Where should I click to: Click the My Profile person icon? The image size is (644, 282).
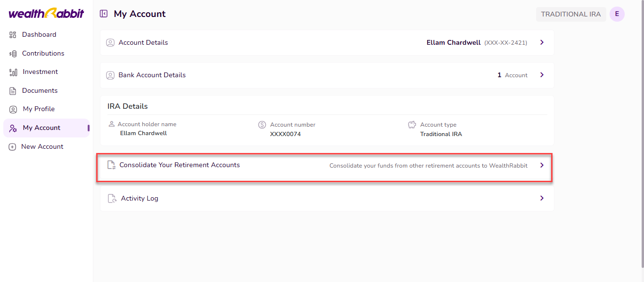point(13,109)
